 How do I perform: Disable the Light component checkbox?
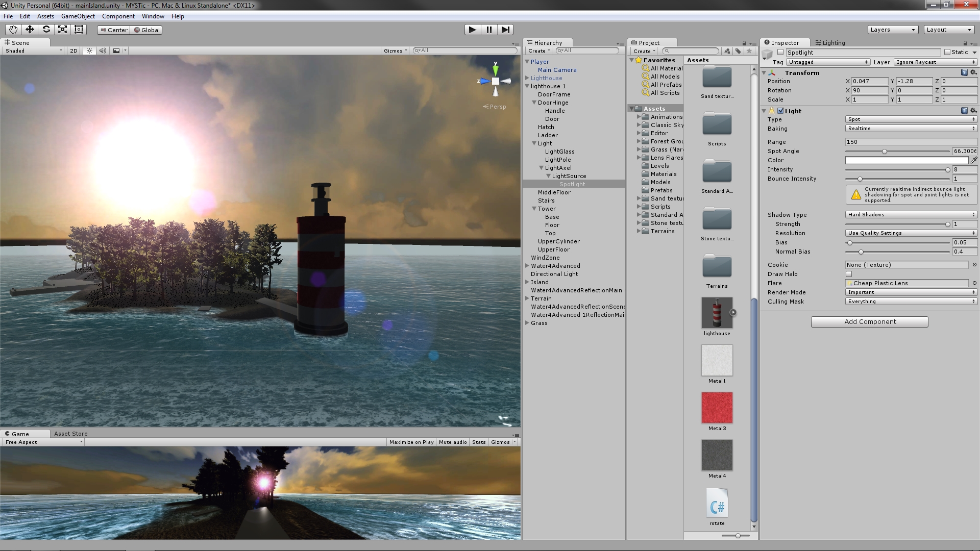(780, 111)
